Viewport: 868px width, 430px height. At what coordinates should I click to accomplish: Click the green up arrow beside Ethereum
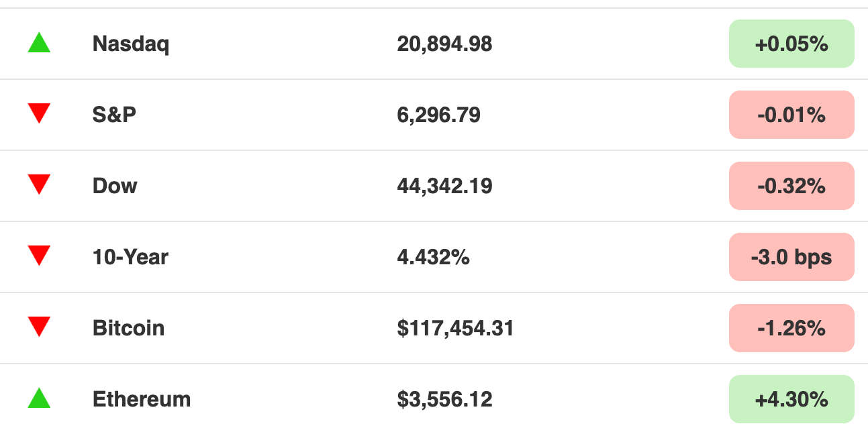[39, 398]
